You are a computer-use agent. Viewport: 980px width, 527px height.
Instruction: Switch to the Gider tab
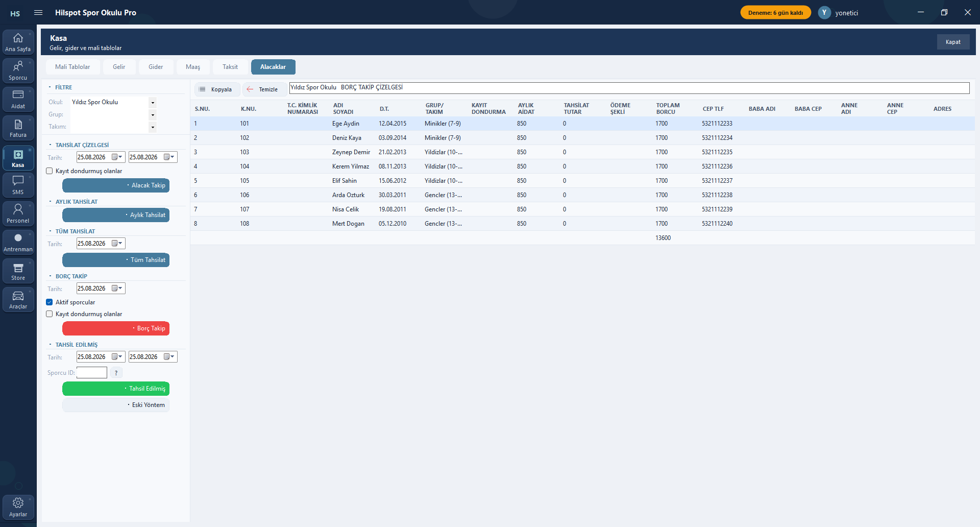(x=156, y=67)
